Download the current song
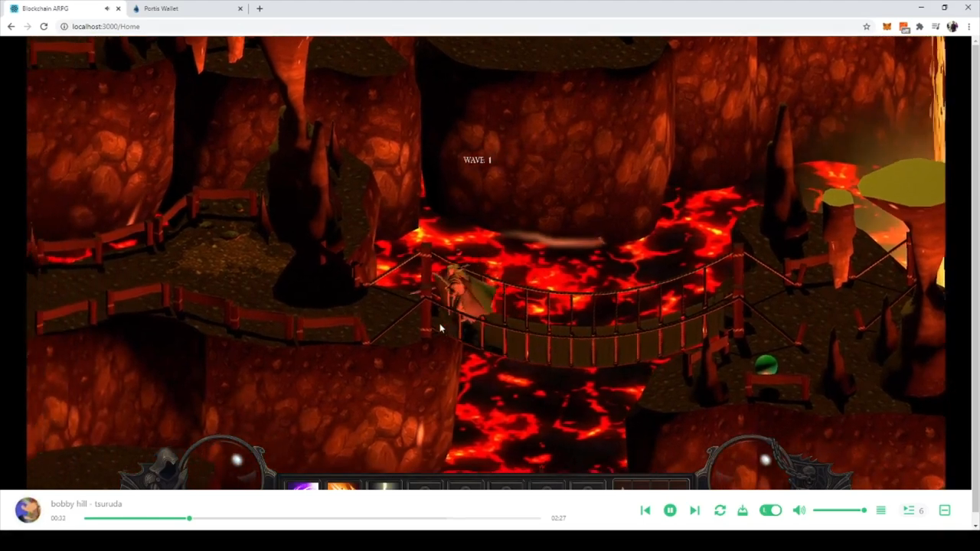The height and width of the screenshot is (551, 980). click(x=742, y=510)
